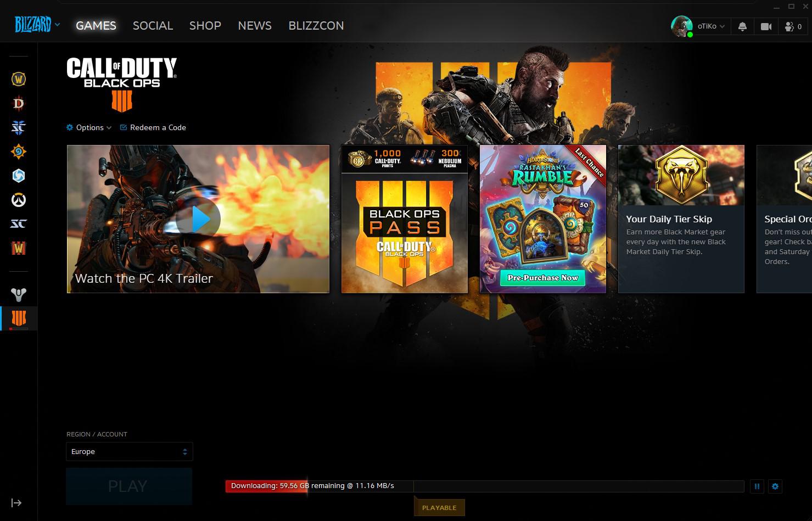Select the Hearthstone sidebar icon
The width and height of the screenshot is (812, 521).
[x=19, y=152]
